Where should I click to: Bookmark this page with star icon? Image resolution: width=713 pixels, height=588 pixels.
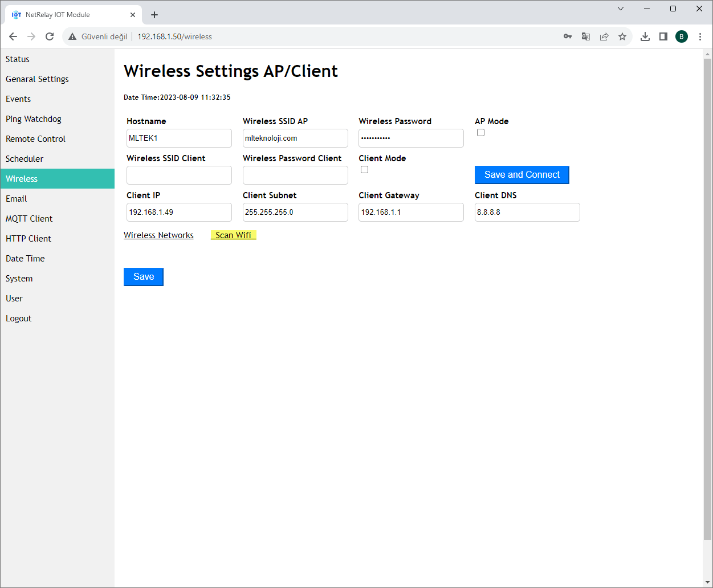[622, 36]
